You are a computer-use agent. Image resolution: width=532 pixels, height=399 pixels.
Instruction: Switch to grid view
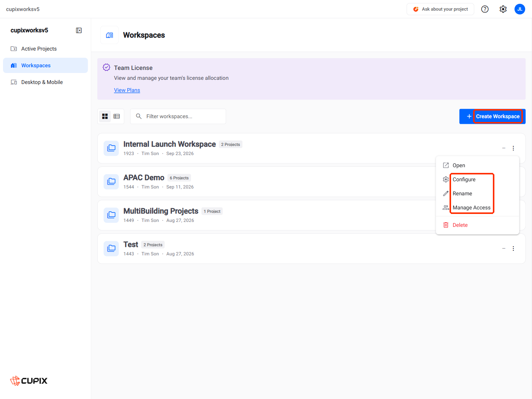105,116
